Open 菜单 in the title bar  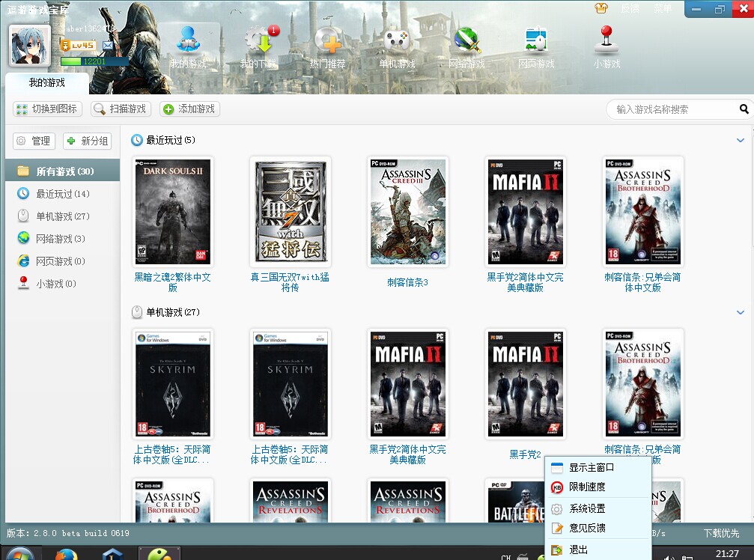click(662, 8)
